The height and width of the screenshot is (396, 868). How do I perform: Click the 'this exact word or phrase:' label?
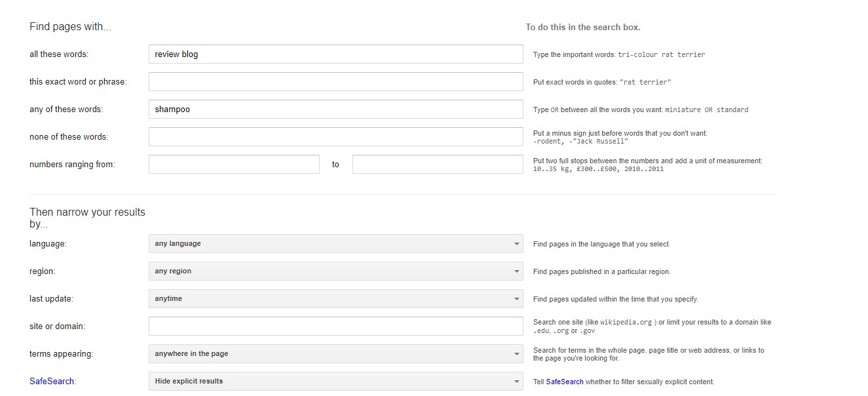tap(78, 82)
